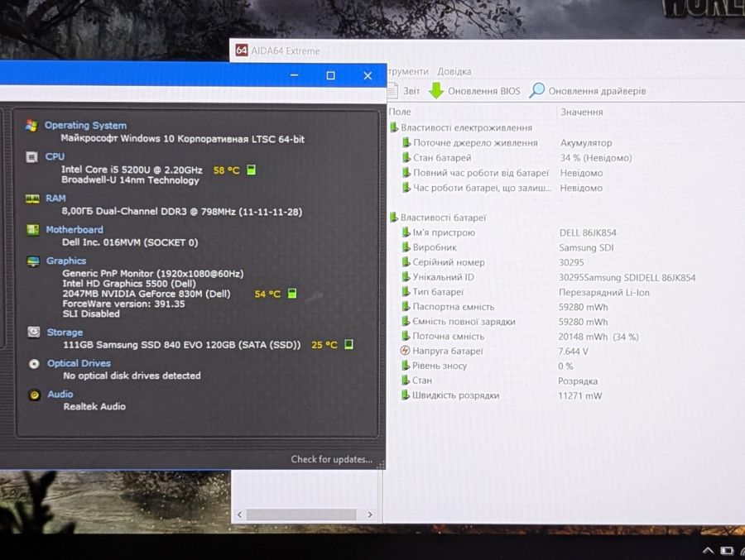Open the Operating System section link
Viewport: 745px width, 560px height.
coord(85,126)
